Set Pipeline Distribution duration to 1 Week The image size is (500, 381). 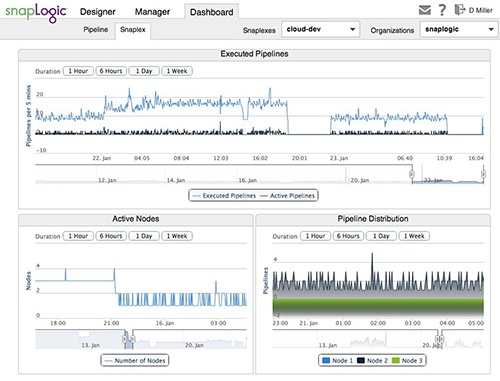414,236
